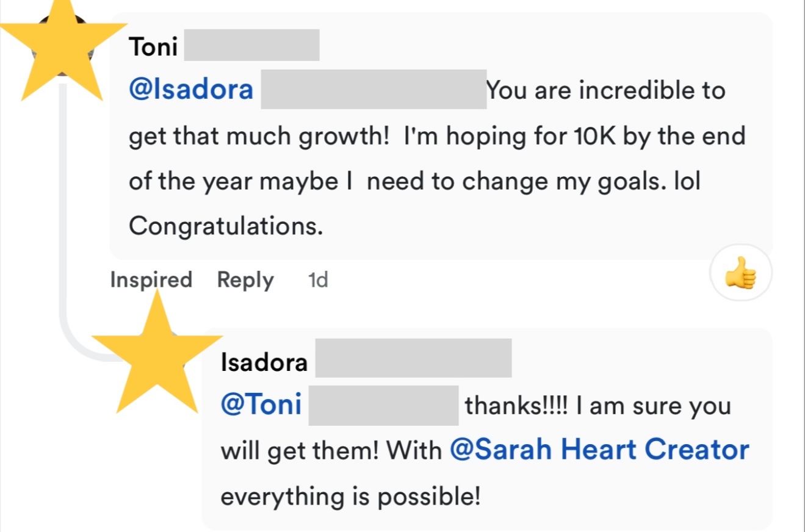This screenshot has height=532, width=805.
Task: Click the word "Congratulations." in Toni's comment
Action: click(x=225, y=226)
